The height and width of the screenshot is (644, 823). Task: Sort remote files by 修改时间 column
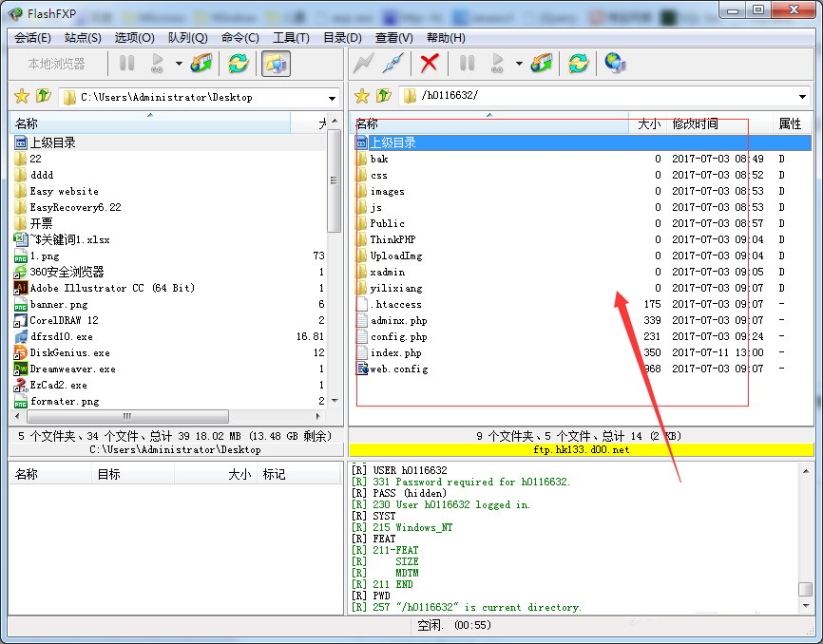point(695,123)
